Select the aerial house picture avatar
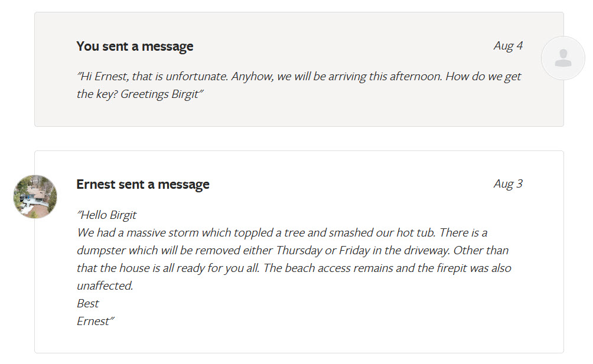The height and width of the screenshot is (364, 593). pyautogui.click(x=35, y=196)
